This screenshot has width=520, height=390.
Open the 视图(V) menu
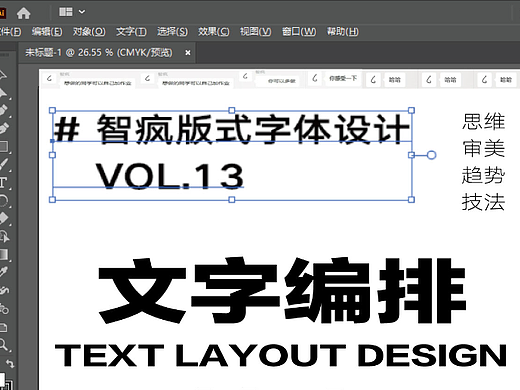pyautogui.click(x=256, y=32)
